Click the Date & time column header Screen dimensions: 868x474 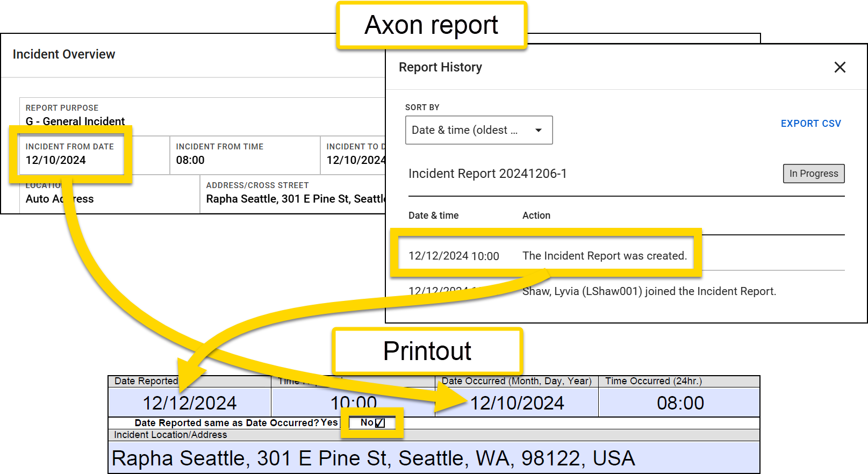click(x=433, y=216)
